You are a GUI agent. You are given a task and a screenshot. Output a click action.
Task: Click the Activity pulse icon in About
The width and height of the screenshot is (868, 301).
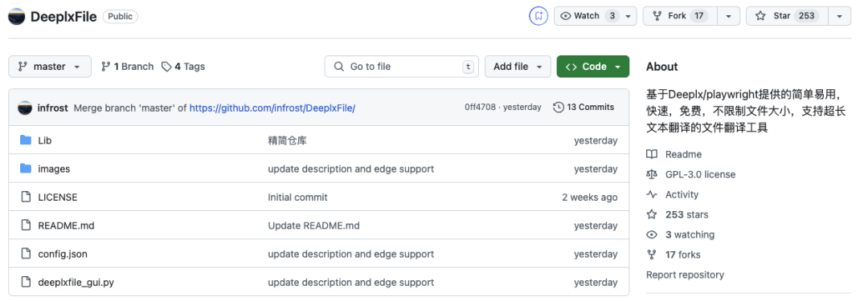[x=652, y=194]
